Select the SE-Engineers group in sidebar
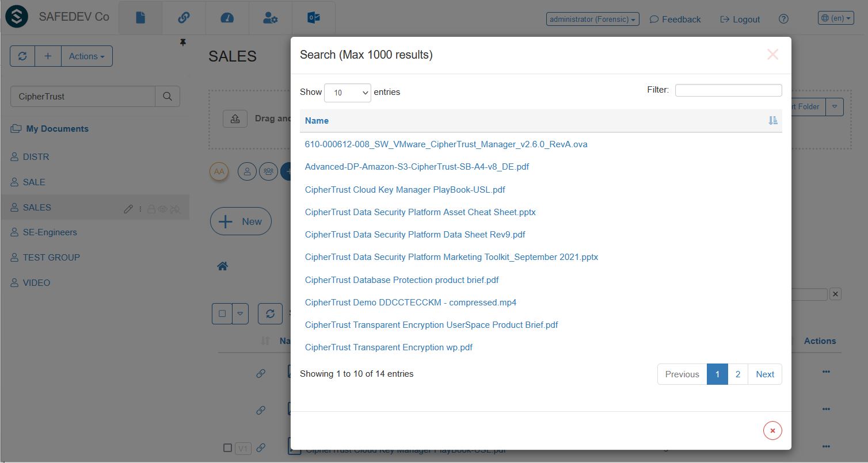Viewport: 868px width, 463px height. coord(50,232)
